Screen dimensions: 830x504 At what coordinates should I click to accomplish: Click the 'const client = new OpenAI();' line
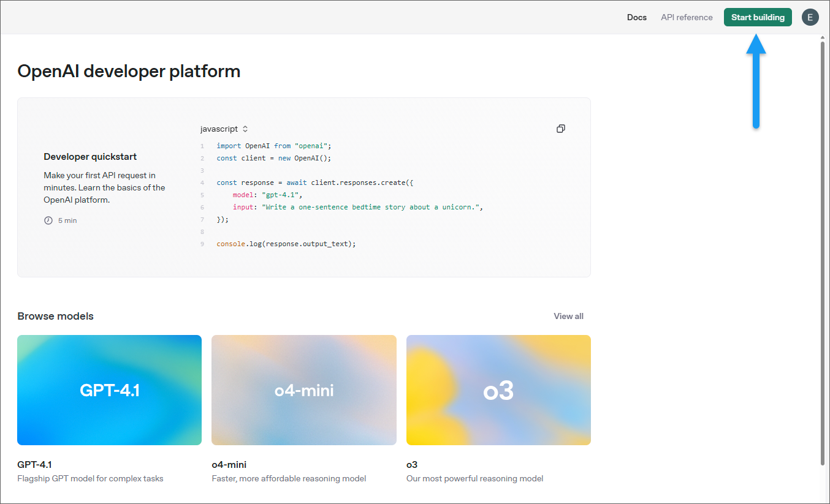(273, 158)
